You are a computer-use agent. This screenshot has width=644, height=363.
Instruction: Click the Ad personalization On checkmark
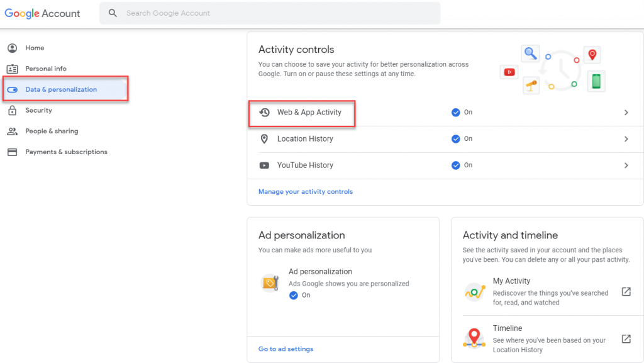(293, 295)
